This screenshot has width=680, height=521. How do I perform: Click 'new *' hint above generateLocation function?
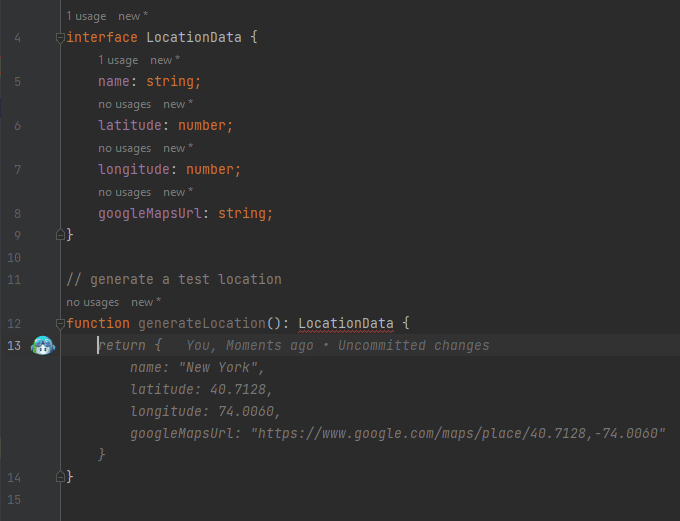(x=146, y=302)
